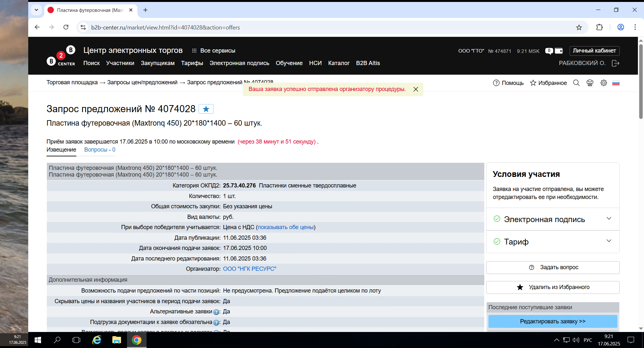Click the Редактировать заявку button
The width and height of the screenshot is (644, 348).
(x=553, y=321)
